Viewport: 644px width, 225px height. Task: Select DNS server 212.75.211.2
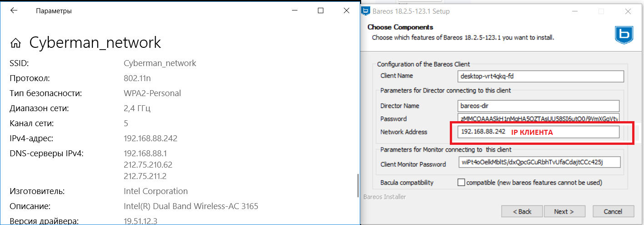146,176
